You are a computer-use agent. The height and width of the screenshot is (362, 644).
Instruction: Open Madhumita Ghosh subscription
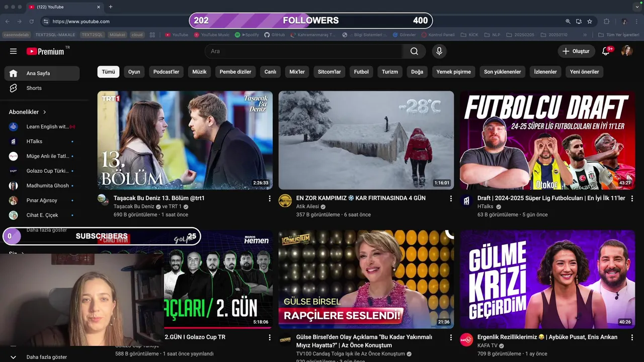coord(42,186)
